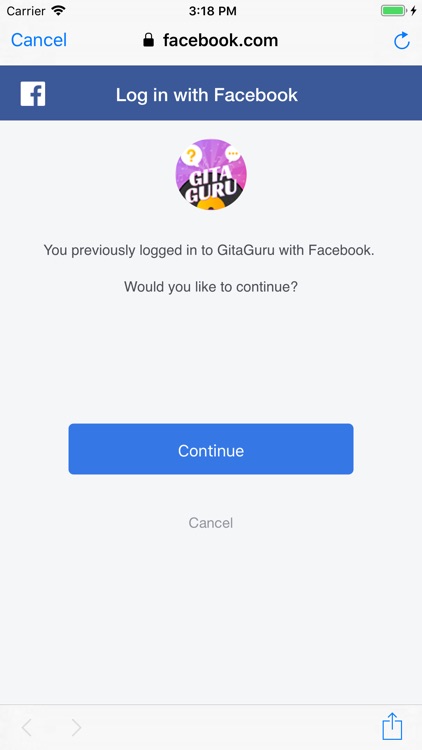Tap the 'previously logged in to GitaGuru' text

209,250
